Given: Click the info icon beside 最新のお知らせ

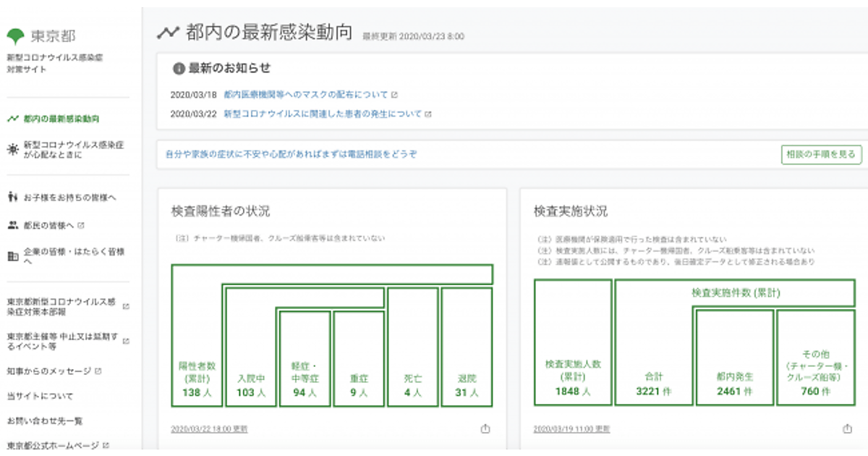Looking at the screenshot, I should pos(178,69).
